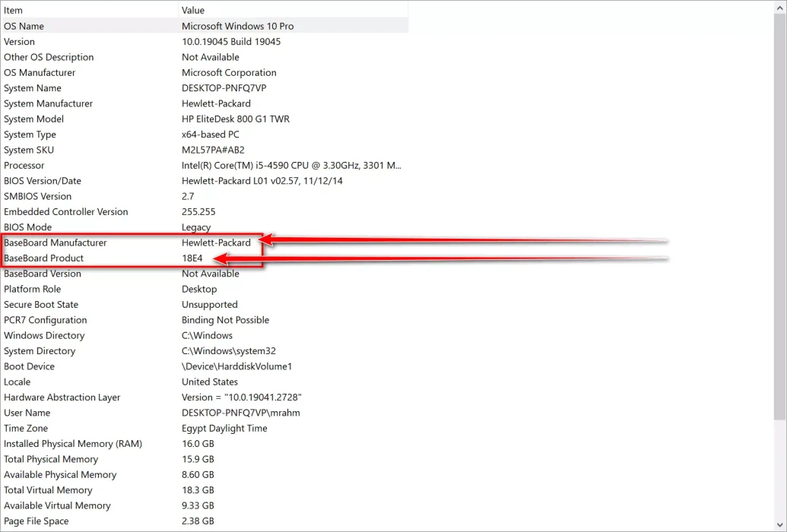
Task: Select the Secure Boot State row
Action: 205,305
